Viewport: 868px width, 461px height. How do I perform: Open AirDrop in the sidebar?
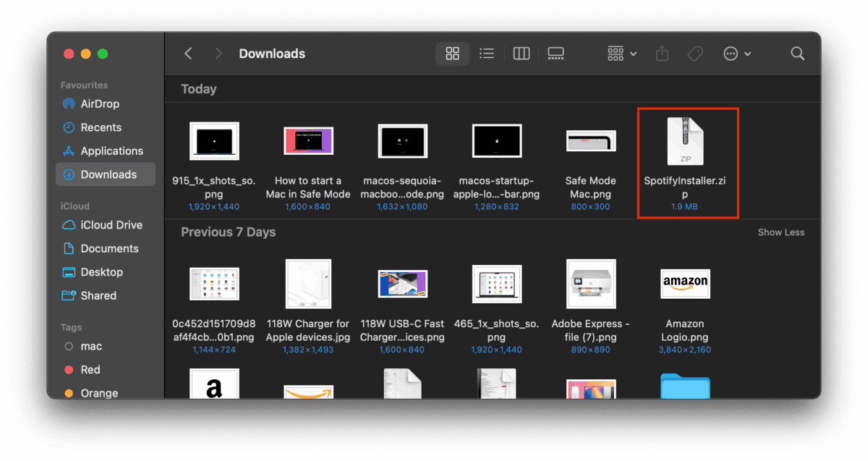100,103
